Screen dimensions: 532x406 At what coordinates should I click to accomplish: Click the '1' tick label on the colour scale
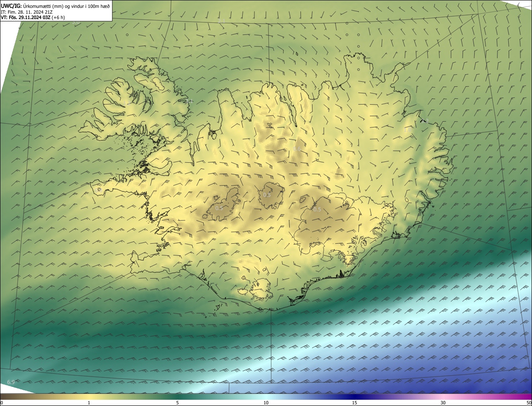click(89, 403)
